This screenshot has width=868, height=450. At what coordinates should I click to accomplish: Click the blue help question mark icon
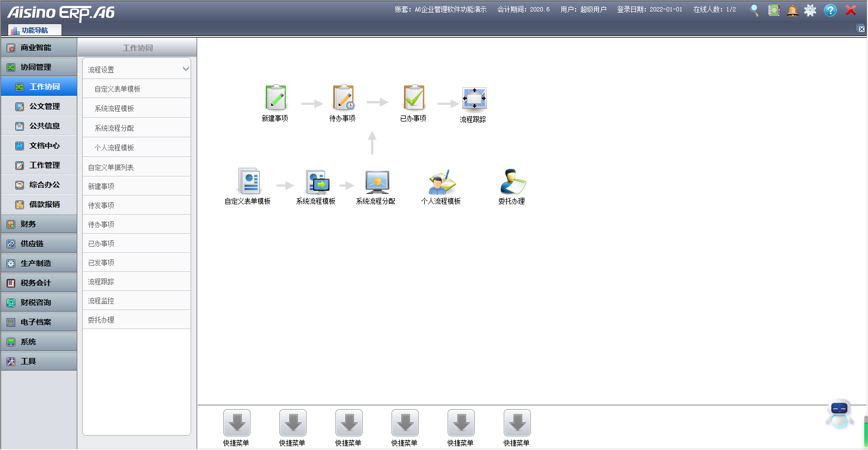(x=830, y=10)
